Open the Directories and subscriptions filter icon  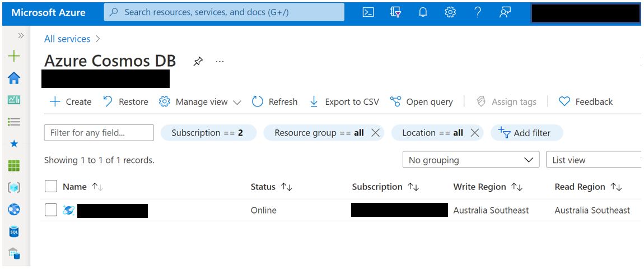pyautogui.click(x=395, y=12)
